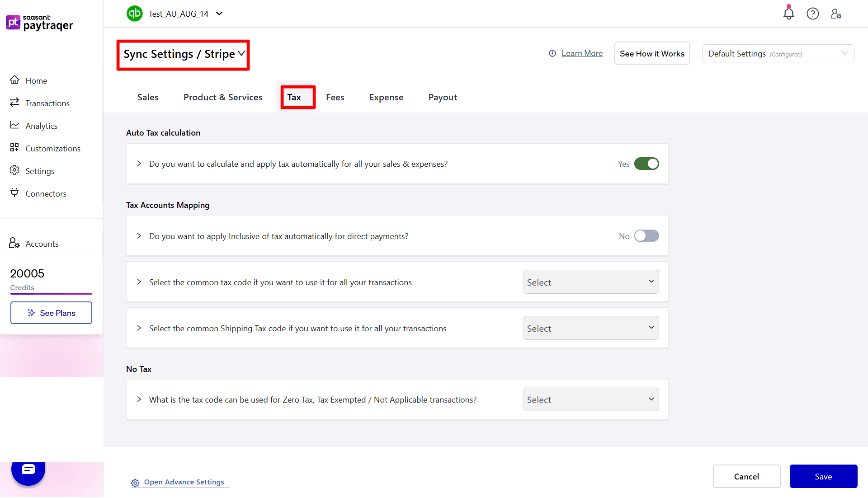Open the help question mark icon
Viewport: 868px width, 498px height.
(812, 14)
